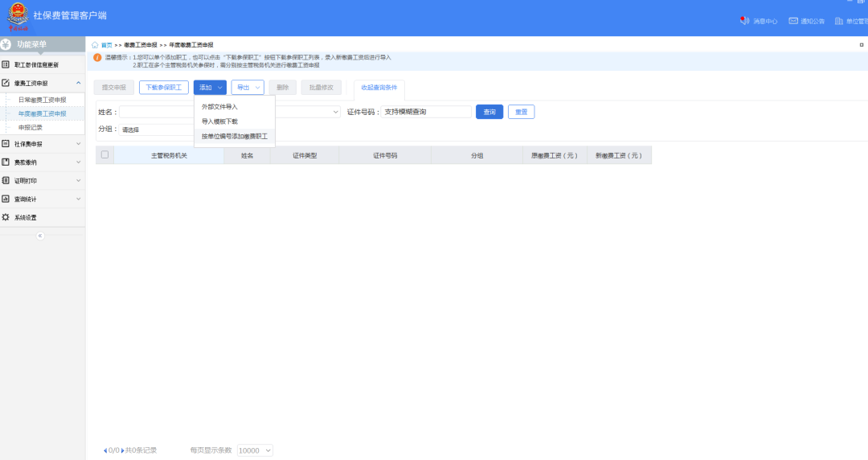Click the 查询统计 sidebar icon
The height and width of the screenshot is (460, 868).
click(6, 199)
